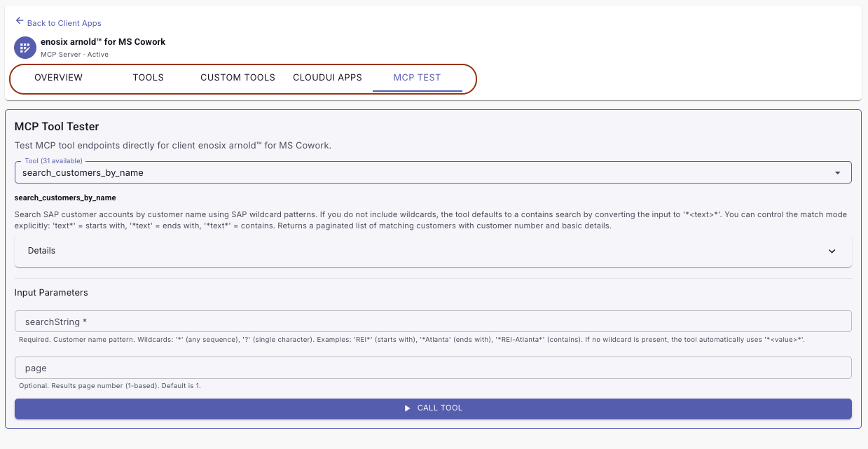Switch to the Tools tab
Screen dimensions: 868x449
pyautogui.click(x=149, y=78)
